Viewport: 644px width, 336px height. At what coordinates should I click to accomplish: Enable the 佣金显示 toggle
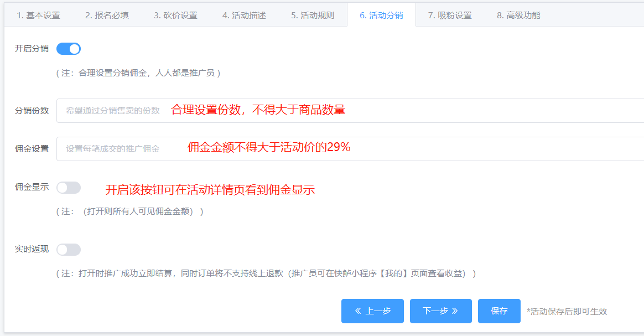[x=69, y=188]
